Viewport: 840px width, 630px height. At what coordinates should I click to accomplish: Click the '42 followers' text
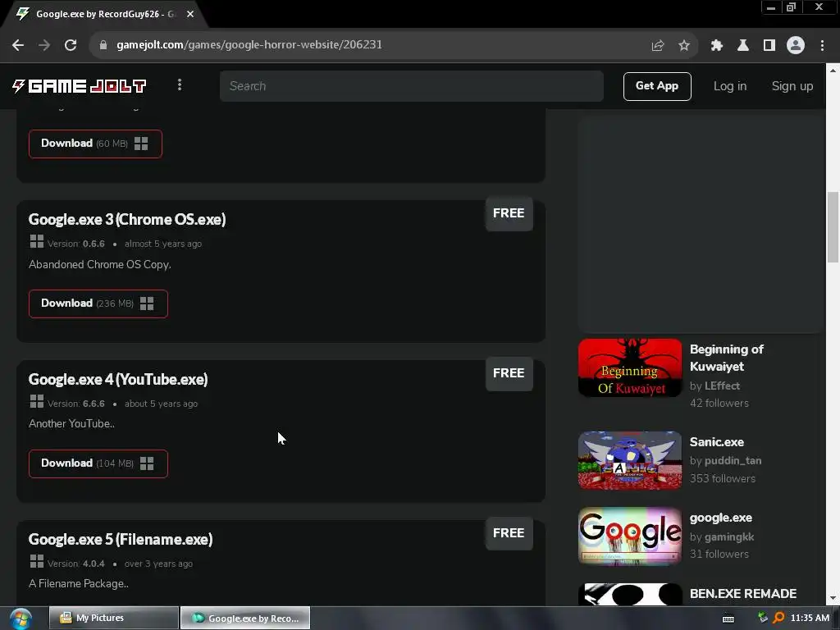coord(719,404)
